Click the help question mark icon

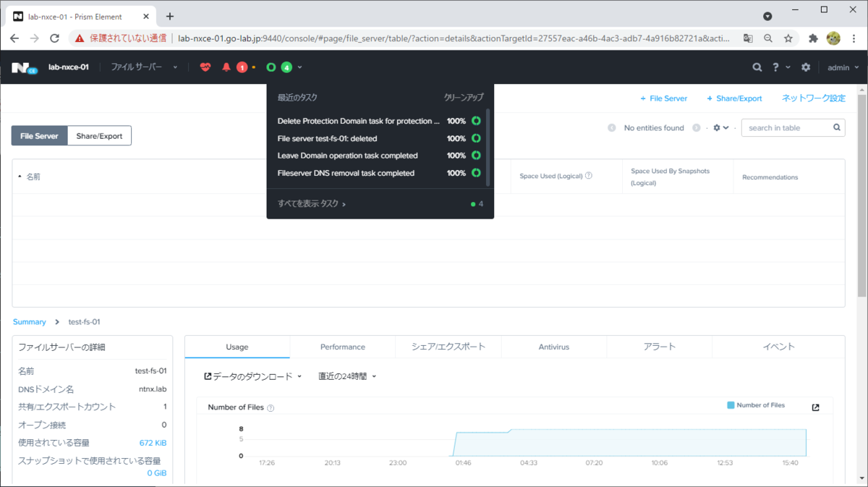[778, 66]
